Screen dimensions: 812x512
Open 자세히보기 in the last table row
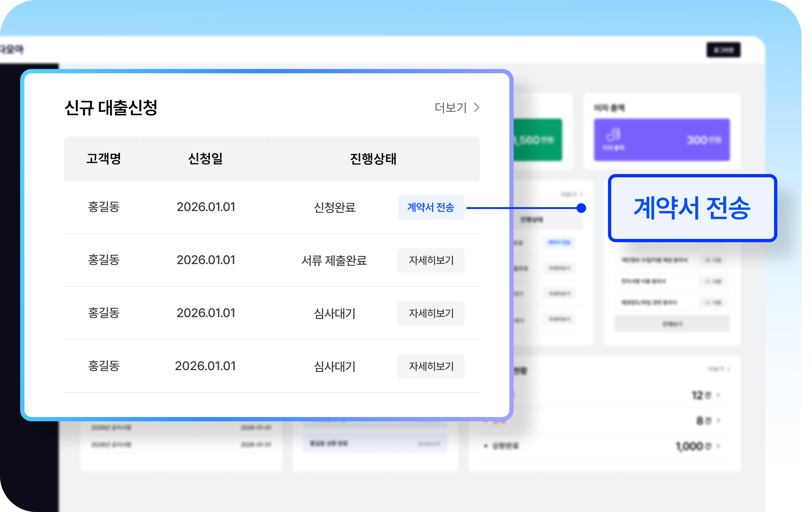pos(431,366)
